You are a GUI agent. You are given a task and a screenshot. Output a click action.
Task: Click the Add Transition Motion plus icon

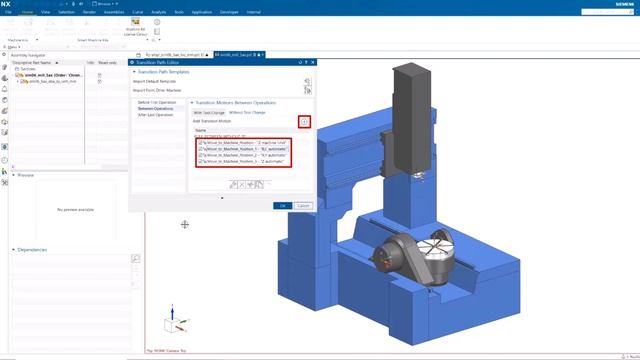(304, 122)
